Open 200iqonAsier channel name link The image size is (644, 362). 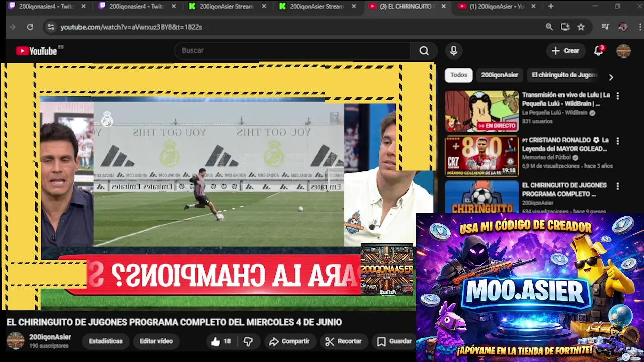tap(50, 337)
